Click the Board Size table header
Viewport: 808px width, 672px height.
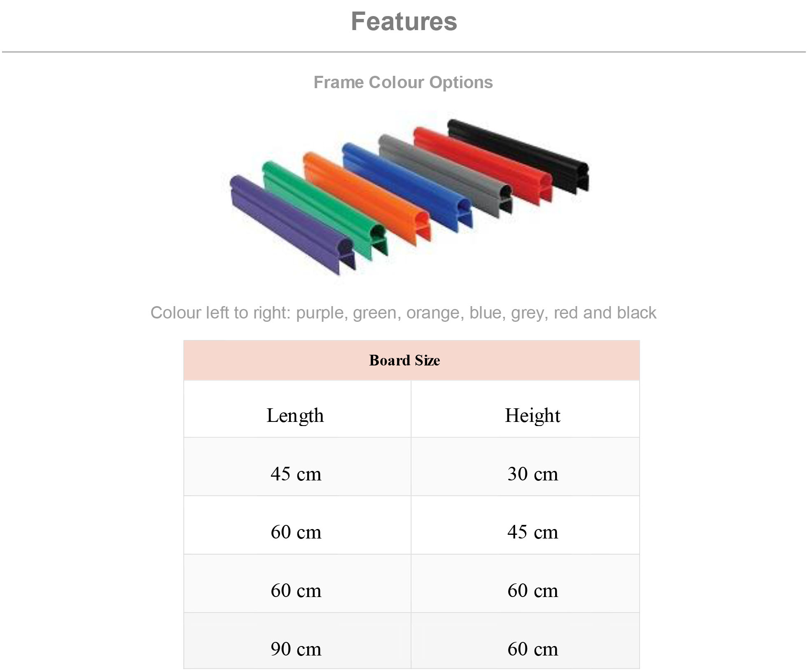(411, 360)
